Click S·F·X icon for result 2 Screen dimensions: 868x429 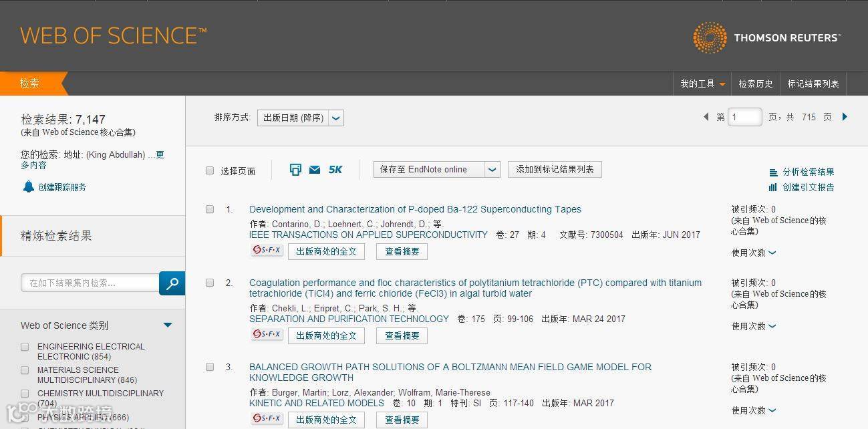[x=267, y=334]
